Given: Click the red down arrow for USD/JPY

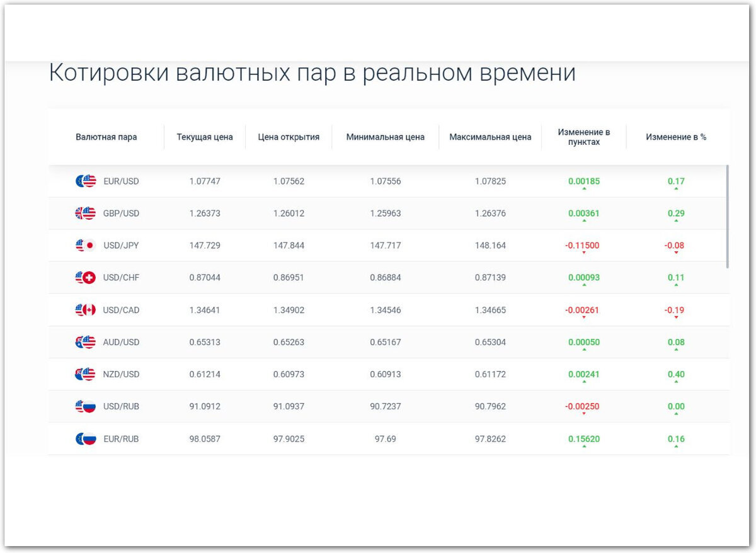Looking at the screenshot, I should (585, 251).
